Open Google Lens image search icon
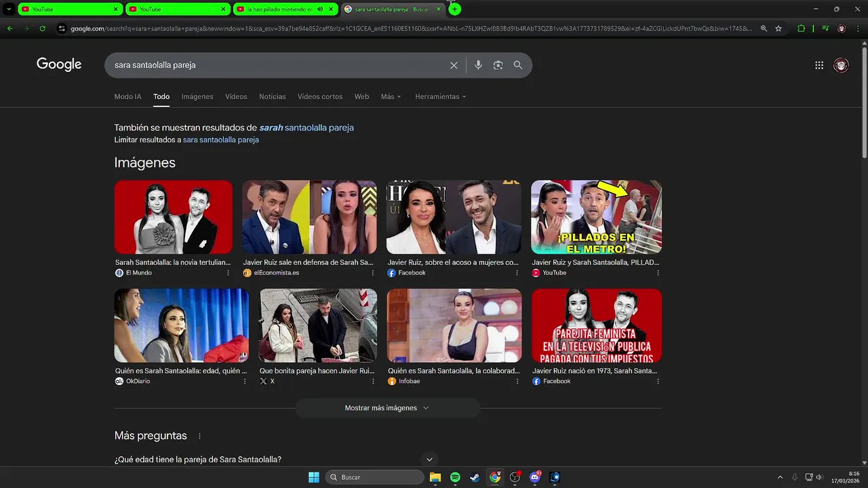 tap(498, 65)
